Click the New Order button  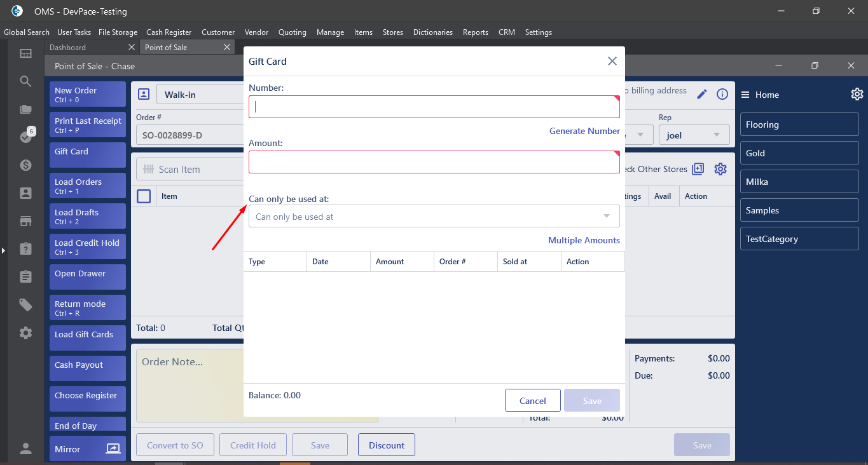pos(88,94)
